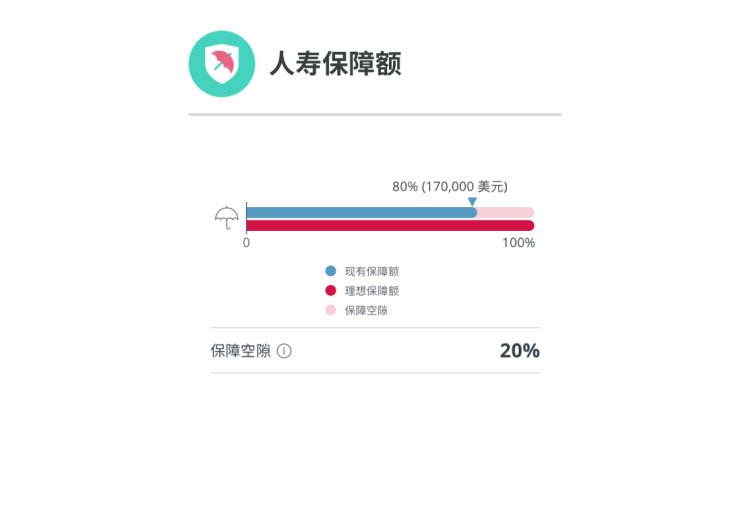The width and height of the screenshot is (750, 506).
Task: Click the 人寿保障额 heading
Action: pyautogui.click(x=336, y=64)
